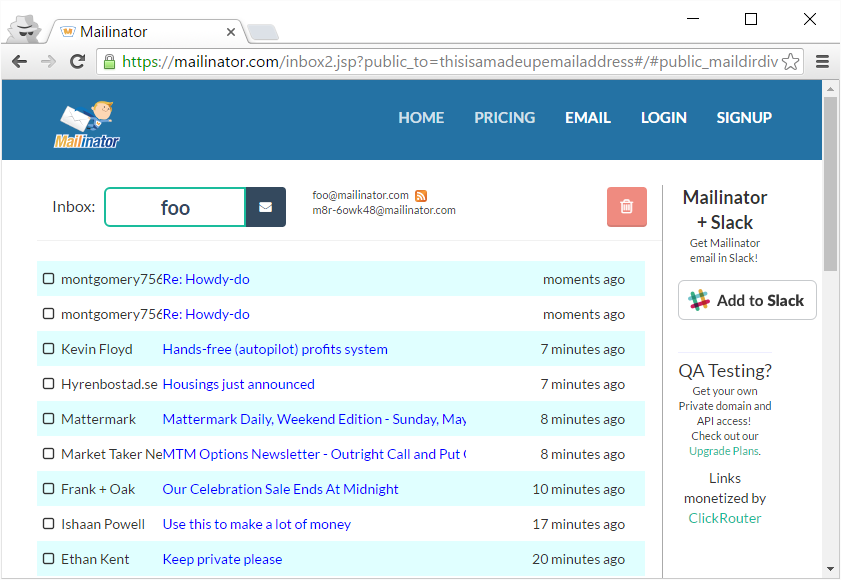Select the Mailinator browser tab
841x580 pixels.
tap(145, 32)
